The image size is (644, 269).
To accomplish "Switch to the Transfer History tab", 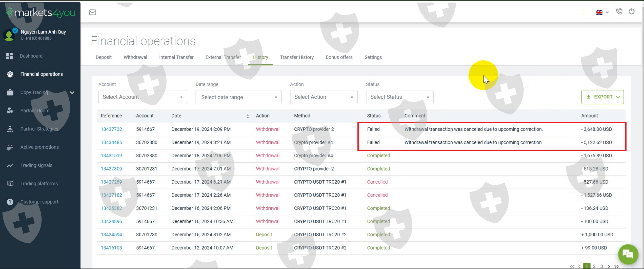I will tap(297, 57).
